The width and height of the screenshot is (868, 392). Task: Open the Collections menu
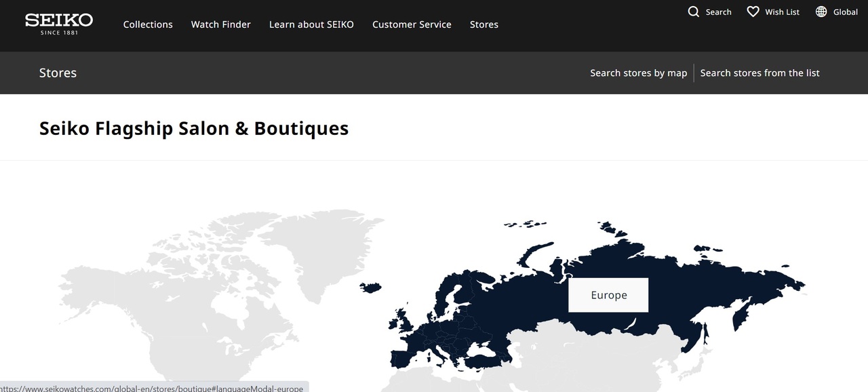point(148,24)
